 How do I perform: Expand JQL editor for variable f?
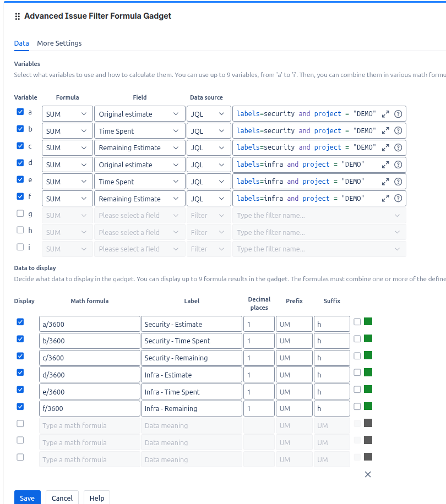[385, 199]
